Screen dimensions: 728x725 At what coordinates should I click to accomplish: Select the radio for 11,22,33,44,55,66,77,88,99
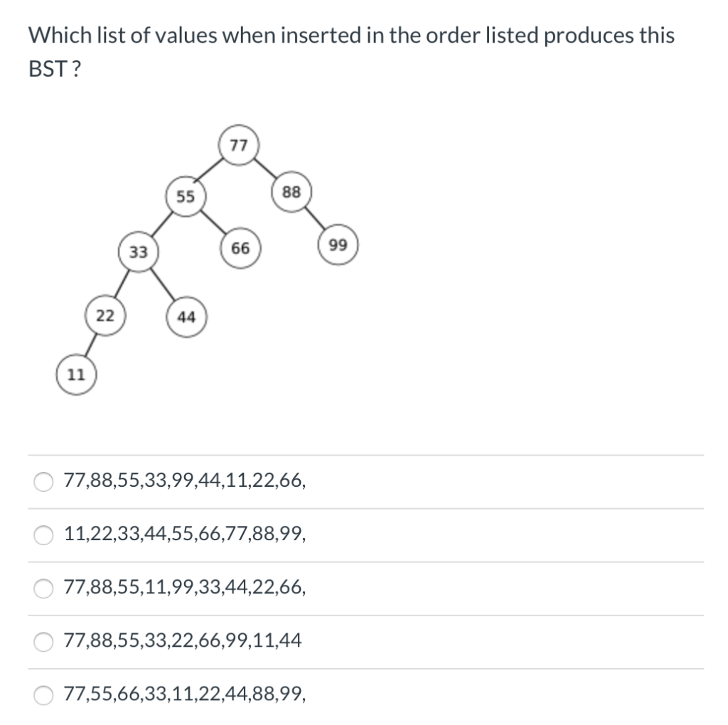[x=43, y=535]
